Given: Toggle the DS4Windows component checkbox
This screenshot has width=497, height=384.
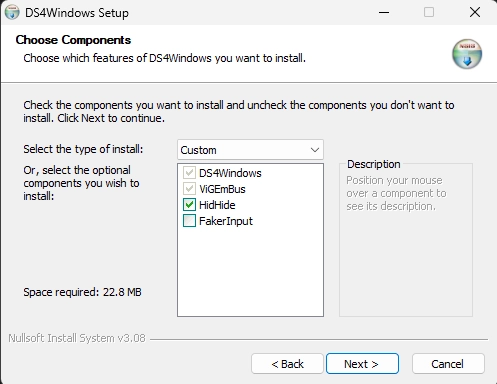Looking at the screenshot, I should coord(189,173).
